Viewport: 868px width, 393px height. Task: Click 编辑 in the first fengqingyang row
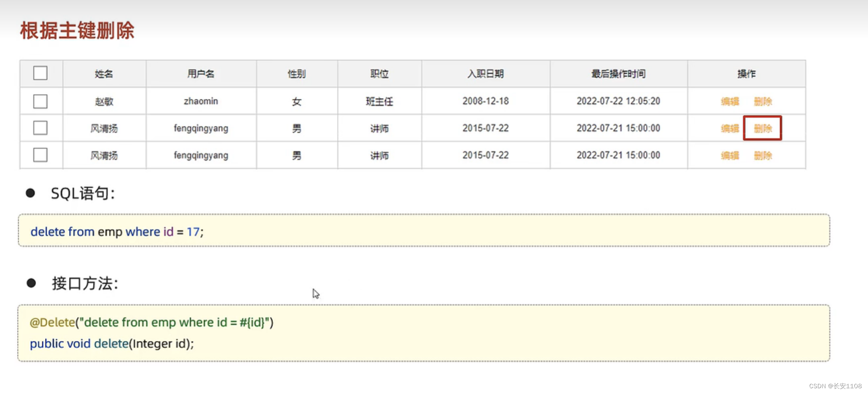pyautogui.click(x=730, y=128)
